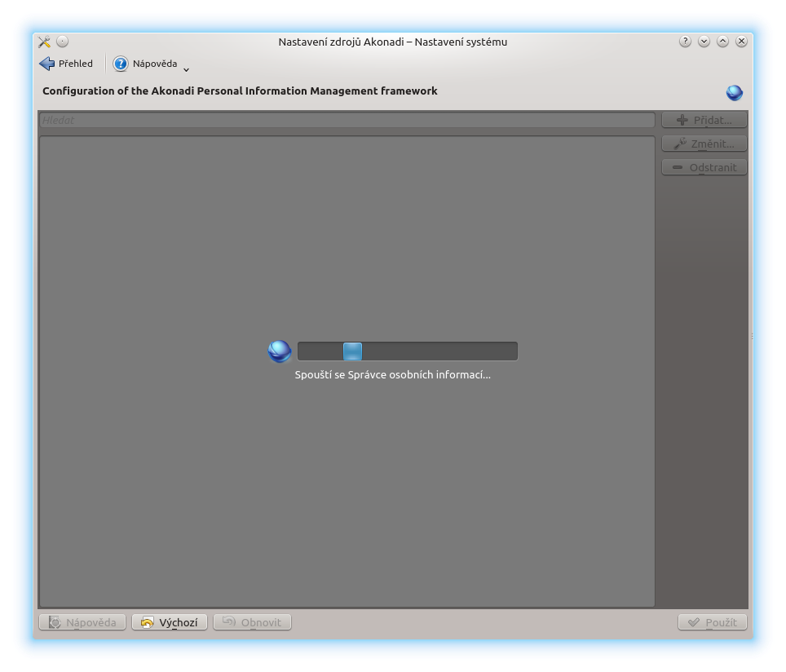Go back using the Přehled arrow button
This screenshot has width=786, height=672.
pos(66,64)
